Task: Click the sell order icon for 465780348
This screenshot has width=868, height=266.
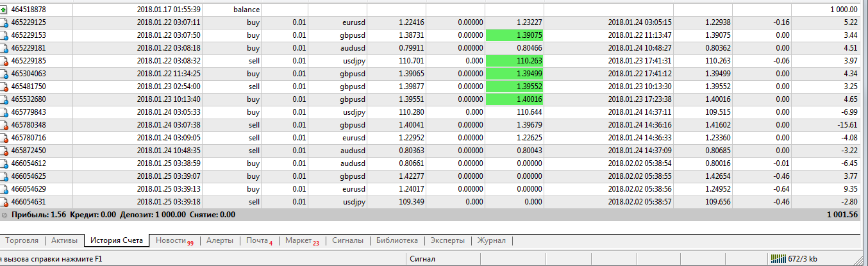Action: pyautogui.click(x=4, y=125)
